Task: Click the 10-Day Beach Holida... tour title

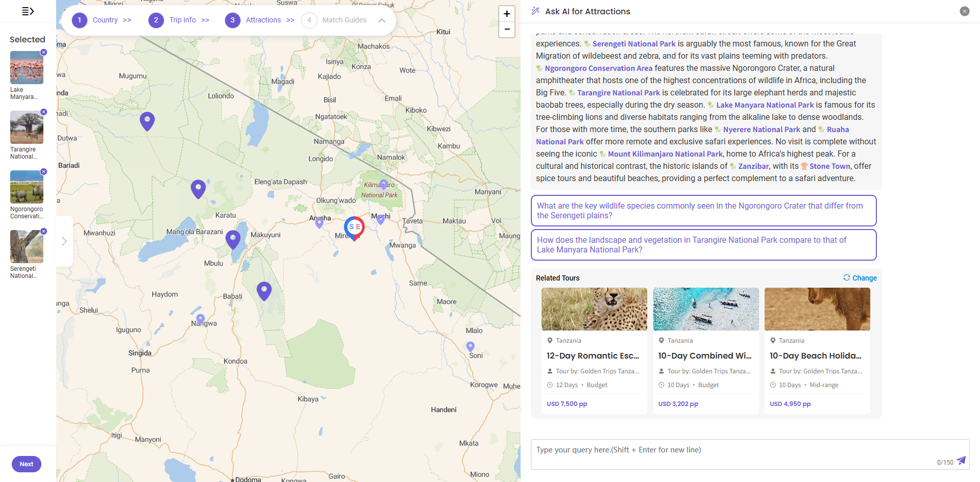Action: tap(815, 356)
